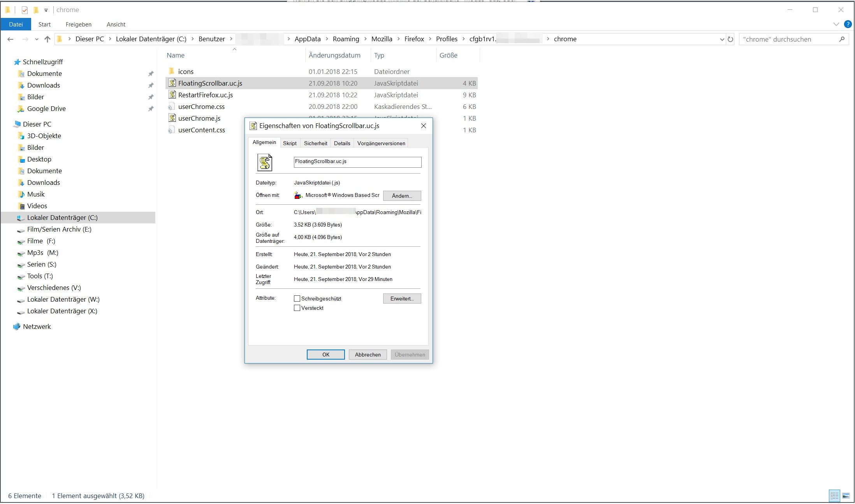Viewport: 855px width, 504px height.
Task: Switch to the Sicherheit tab
Action: click(x=315, y=143)
